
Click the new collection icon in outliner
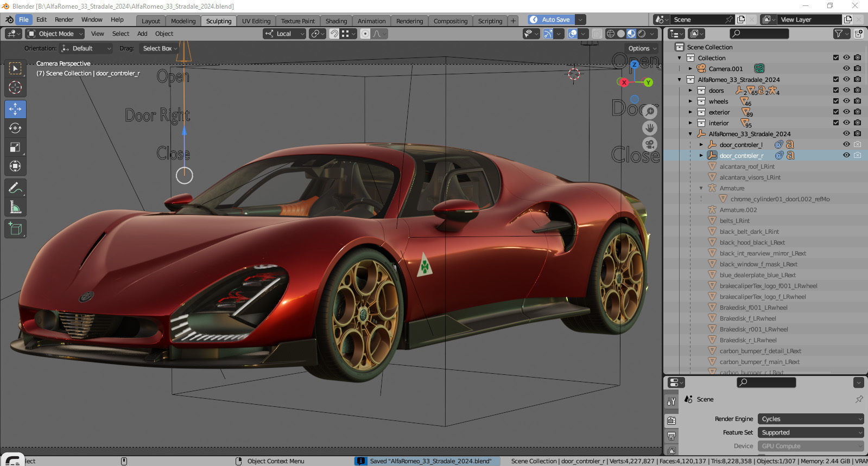[859, 34]
